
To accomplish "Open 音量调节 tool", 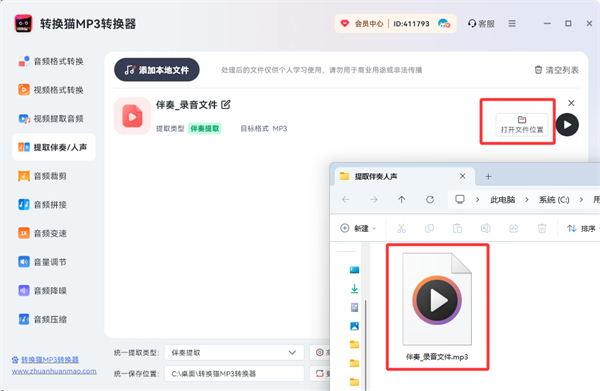I will tap(42, 262).
